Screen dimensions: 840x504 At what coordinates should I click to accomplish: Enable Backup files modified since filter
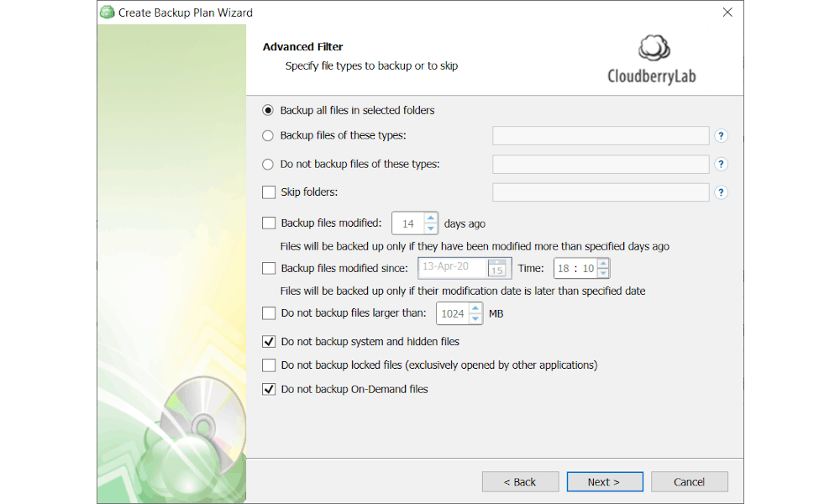(268, 268)
